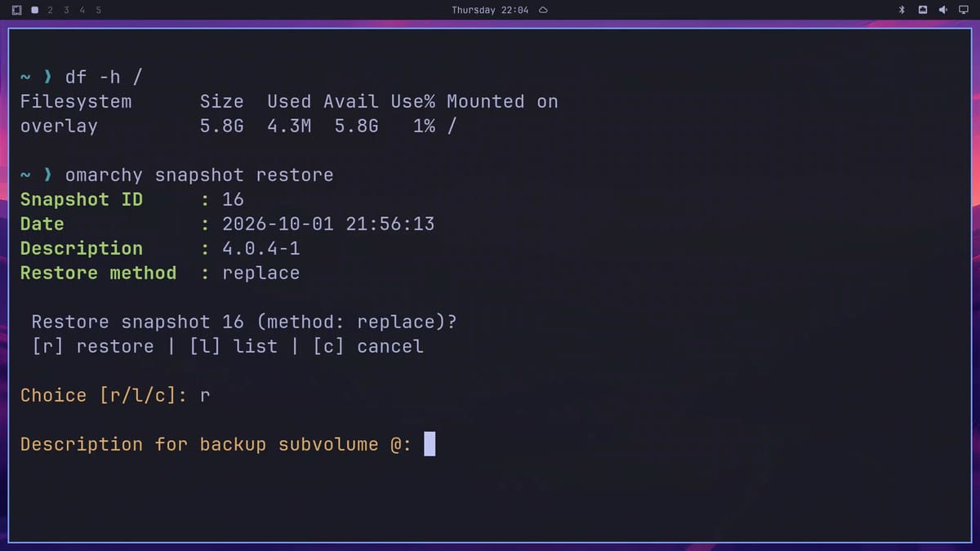Image resolution: width=980 pixels, height=551 pixels.
Task: Switch to workspace 2
Action: coord(51,10)
